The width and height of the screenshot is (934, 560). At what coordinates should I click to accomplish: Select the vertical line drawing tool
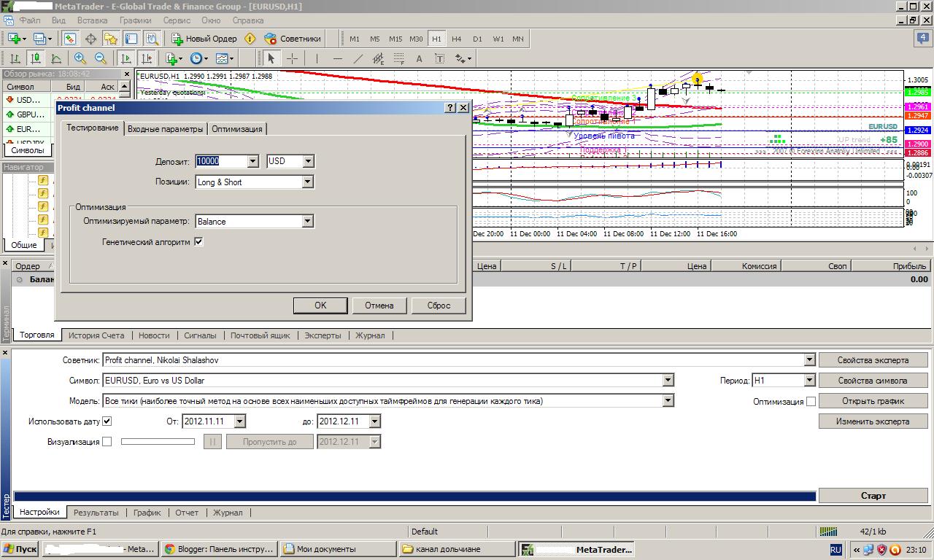pos(317,58)
